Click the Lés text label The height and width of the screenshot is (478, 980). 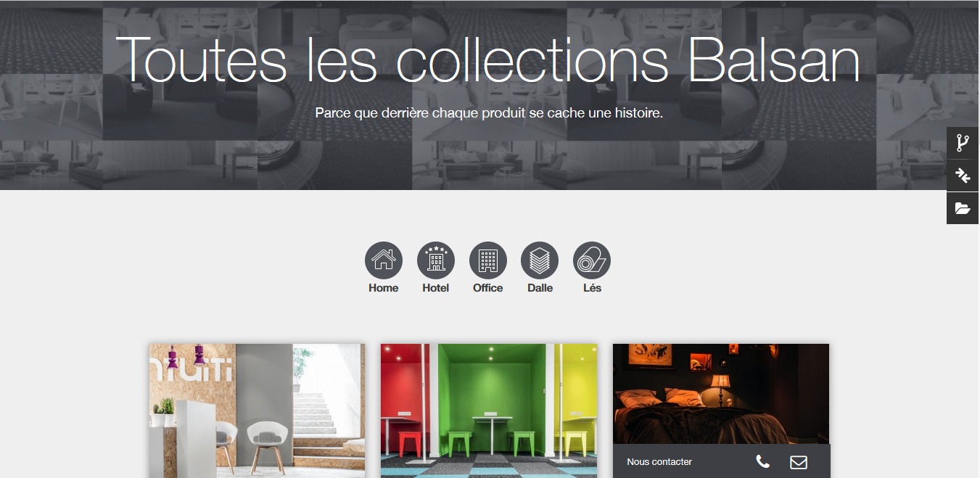[x=592, y=288]
